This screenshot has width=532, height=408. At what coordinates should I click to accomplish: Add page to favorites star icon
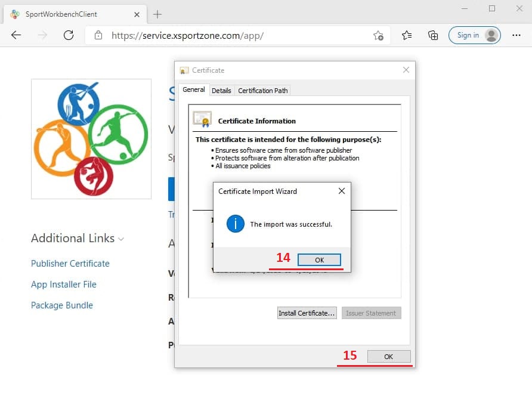click(378, 35)
